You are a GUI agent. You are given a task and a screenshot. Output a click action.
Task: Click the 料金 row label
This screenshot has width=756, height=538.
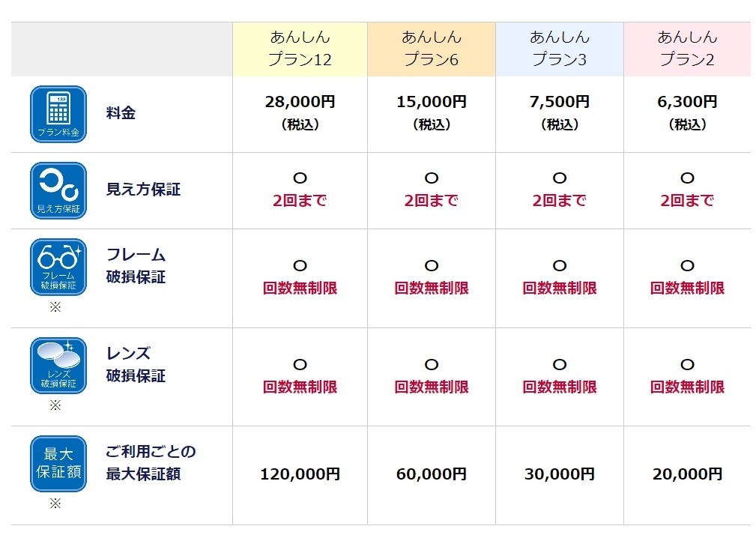coord(121,114)
